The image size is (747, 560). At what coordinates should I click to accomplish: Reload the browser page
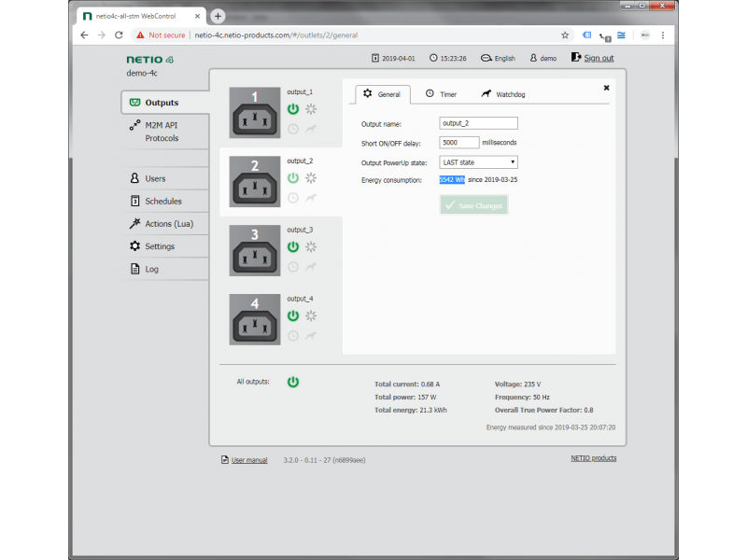pyautogui.click(x=120, y=35)
